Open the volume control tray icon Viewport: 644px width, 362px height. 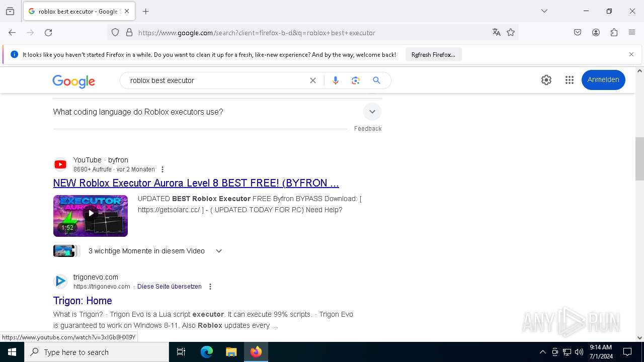click(x=579, y=352)
